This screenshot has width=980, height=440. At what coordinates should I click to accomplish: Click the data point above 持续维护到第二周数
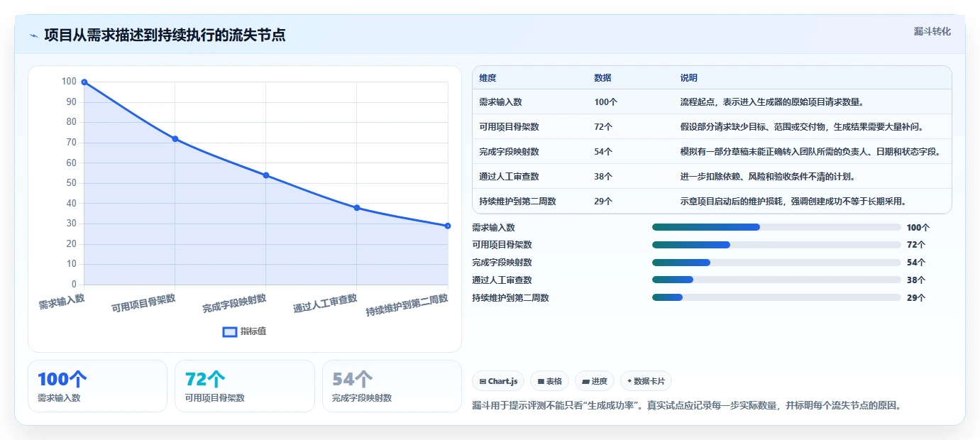(448, 226)
